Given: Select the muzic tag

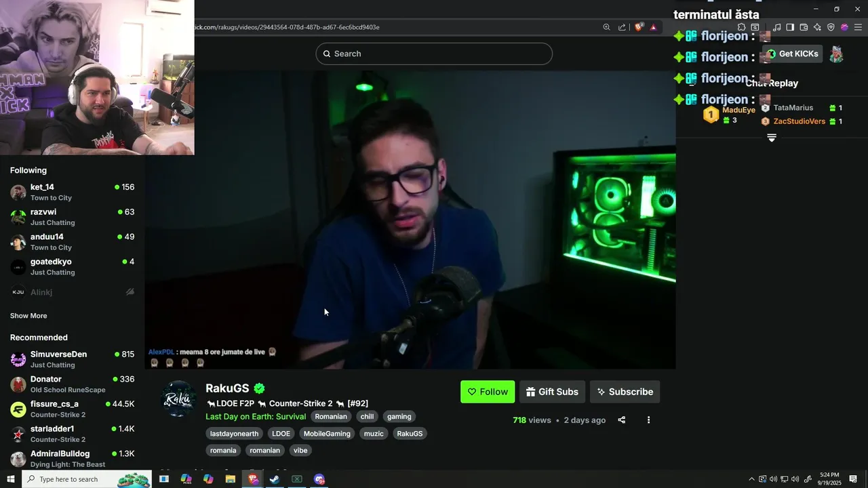Looking at the screenshot, I should [374, 434].
